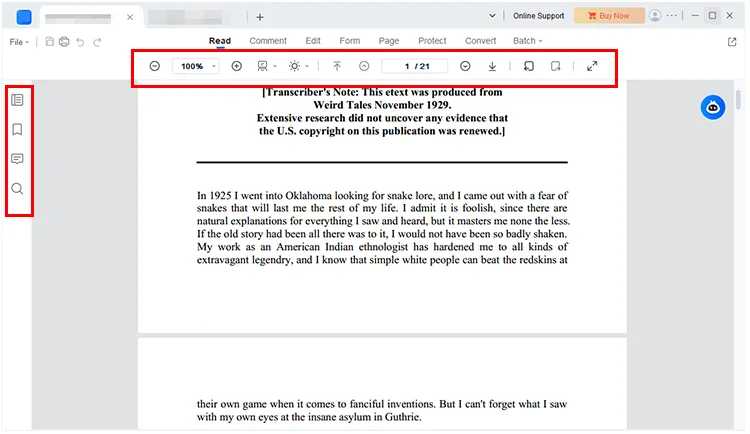
Task: Jump to first page icon
Action: [x=337, y=66]
